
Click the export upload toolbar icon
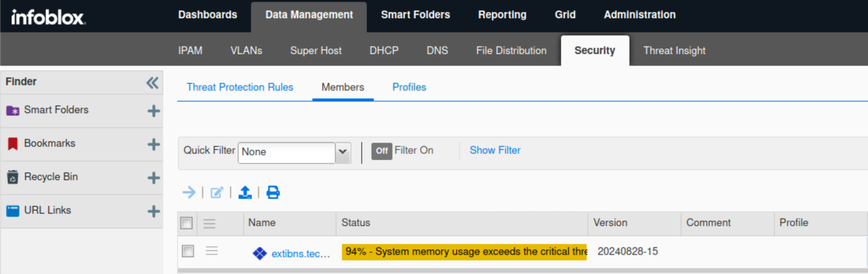click(245, 192)
